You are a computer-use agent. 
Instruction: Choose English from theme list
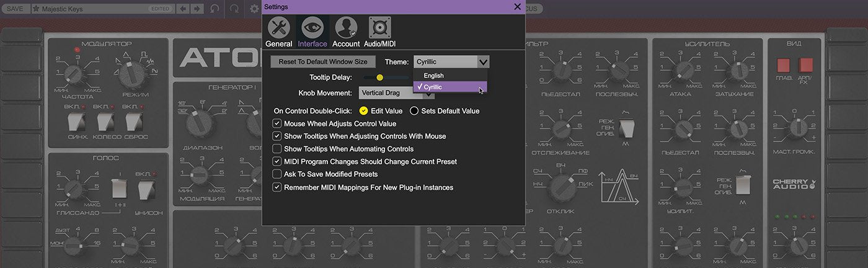point(433,76)
